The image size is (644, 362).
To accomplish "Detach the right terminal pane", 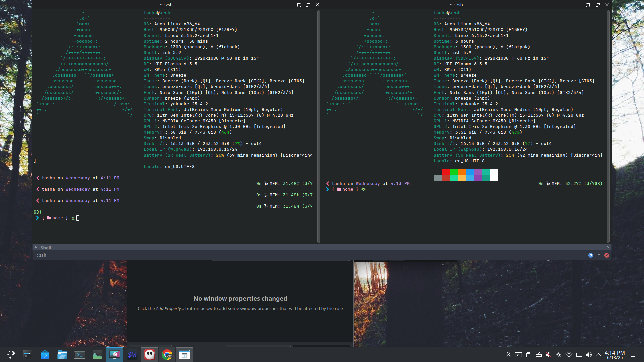I will pyautogui.click(x=598, y=5).
